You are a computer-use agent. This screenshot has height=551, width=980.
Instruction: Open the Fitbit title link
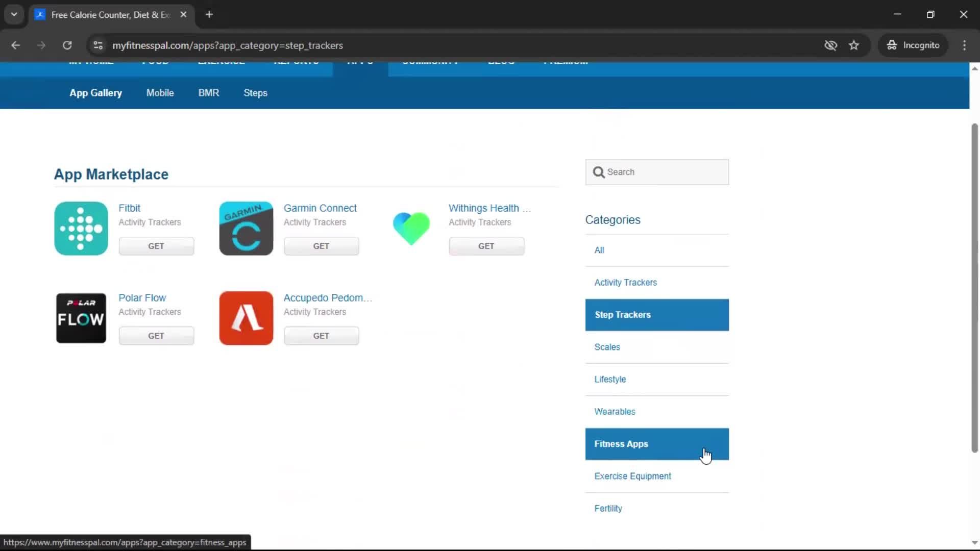tap(129, 208)
